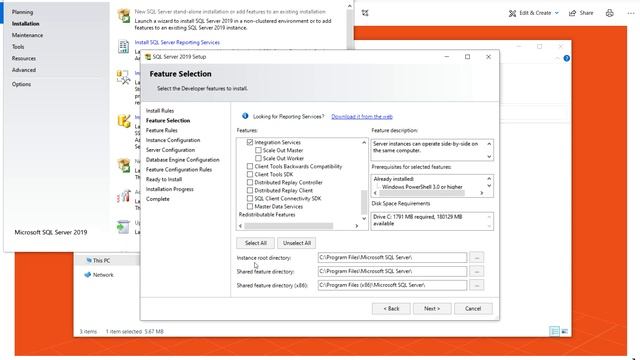Image resolution: width=640 pixels, height=360 pixels.
Task: Open Install SQL Server Reporting Services link
Action: point(177,42)
